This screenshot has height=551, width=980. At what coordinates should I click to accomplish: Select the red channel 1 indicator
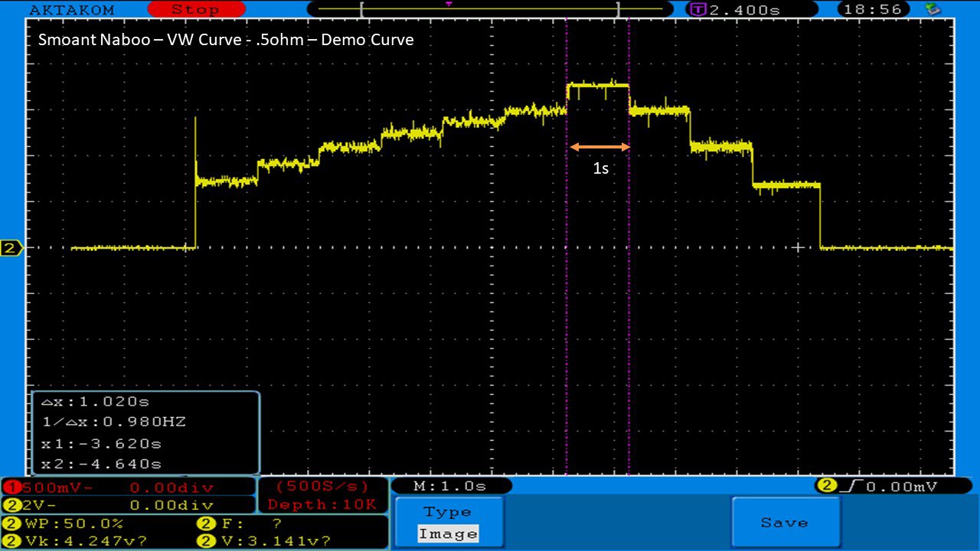point(12,487)
